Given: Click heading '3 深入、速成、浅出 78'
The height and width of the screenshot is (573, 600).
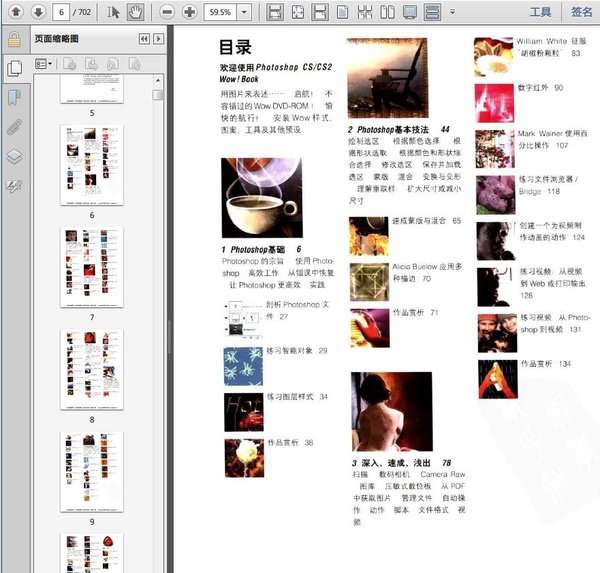Looking at the screenshot, I should click(x=401, y=463).
